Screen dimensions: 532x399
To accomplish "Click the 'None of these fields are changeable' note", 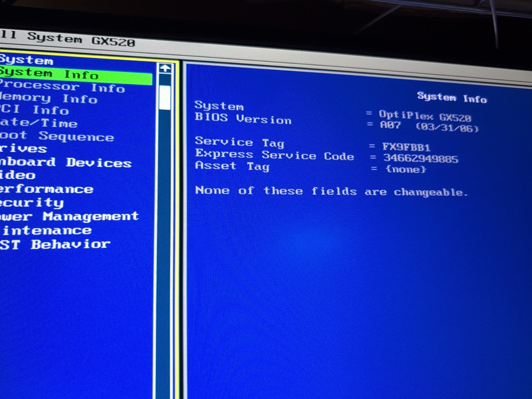I will (331, 191).
